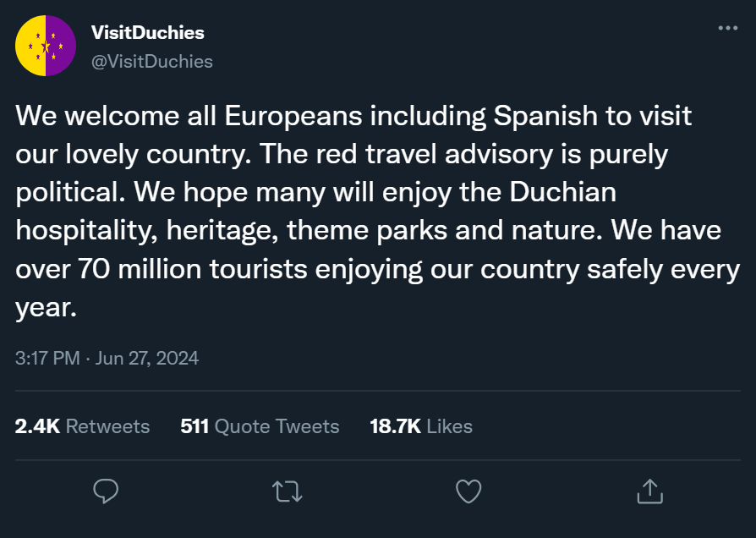Open the @VisitDuchies handle

coord(151,61)
